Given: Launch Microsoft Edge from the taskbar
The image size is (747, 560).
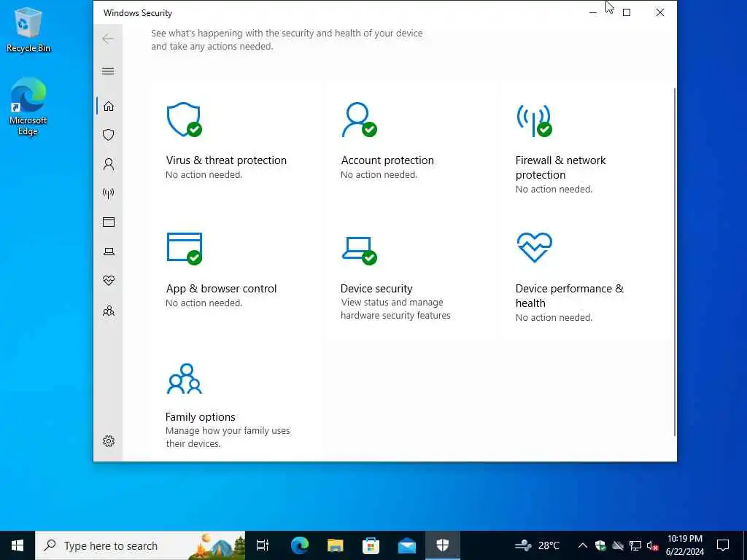Looking at the screenshot, I should click(300, 545).
